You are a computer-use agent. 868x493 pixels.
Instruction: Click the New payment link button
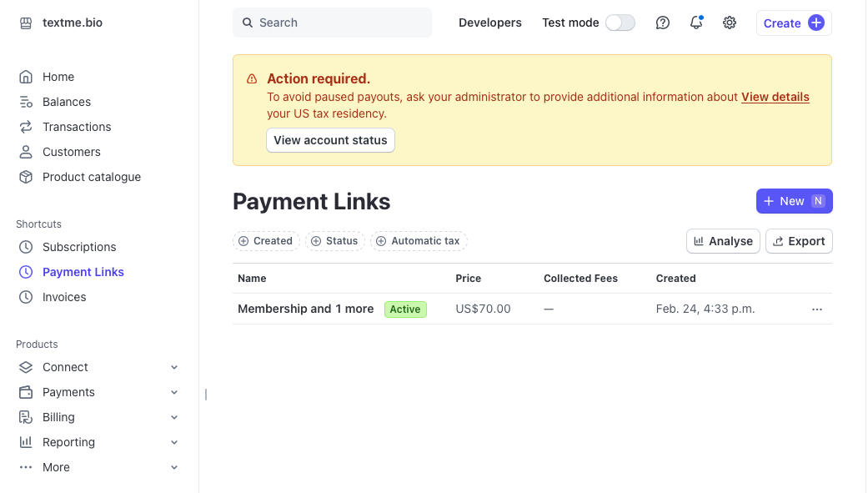click(x=794, y=201)
